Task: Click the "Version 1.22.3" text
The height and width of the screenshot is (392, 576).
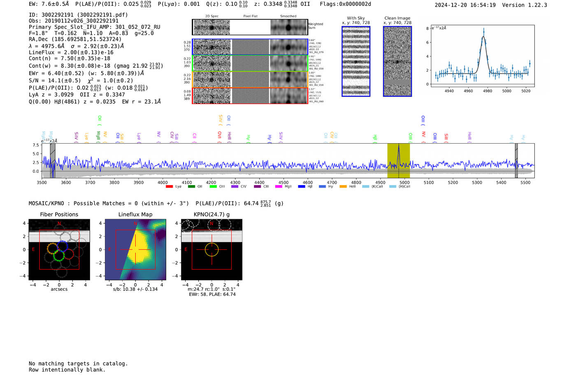Action: (525, 5)
